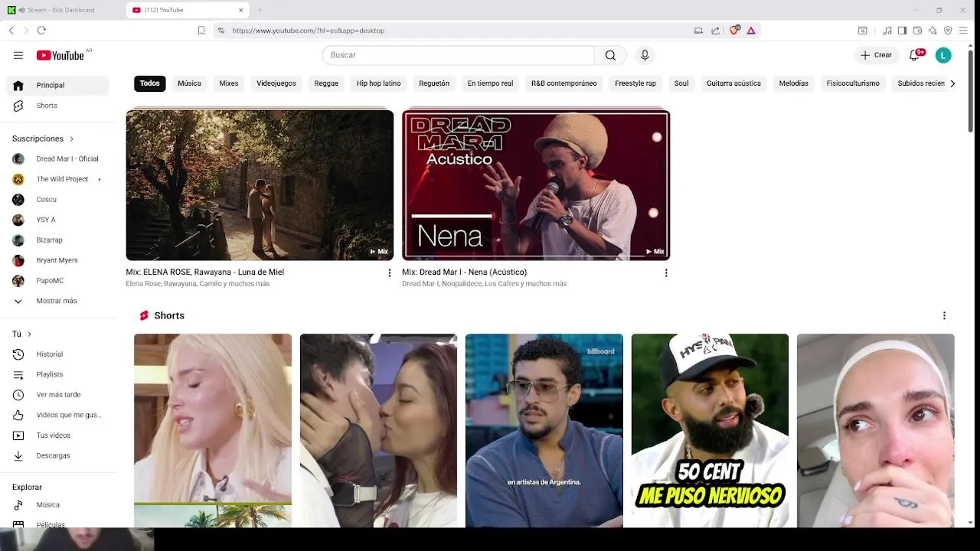
Task: Select the En tiempo real chip
Action: click(x=490, y=83)
